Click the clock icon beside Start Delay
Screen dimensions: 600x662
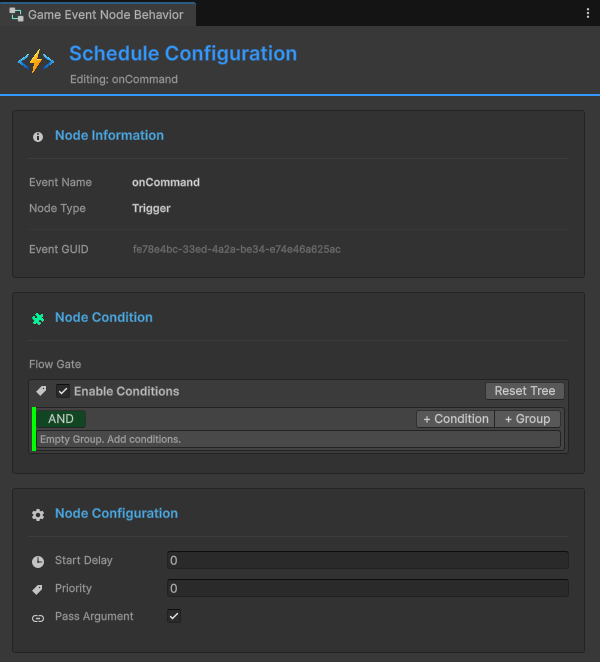click(38, 561)
